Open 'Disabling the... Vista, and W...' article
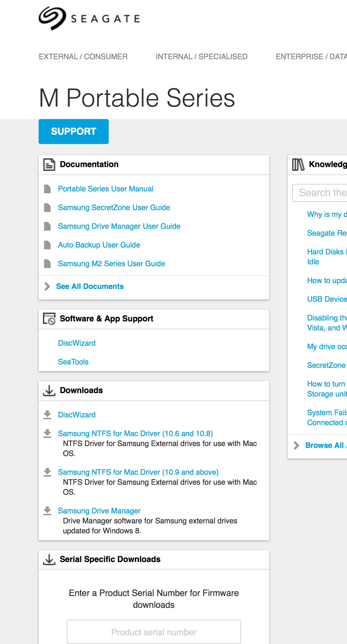The width and height of the screenshot is (347, 644). tap(327, 323)
